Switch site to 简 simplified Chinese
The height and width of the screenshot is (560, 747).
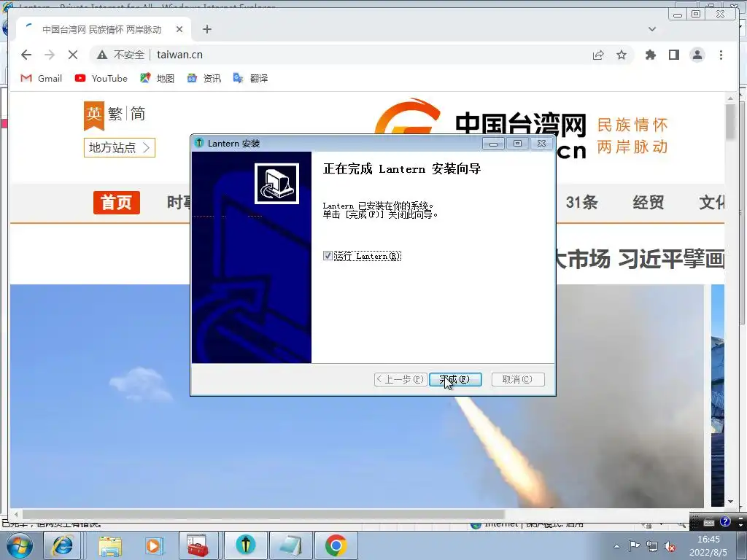tap(138, 114)
